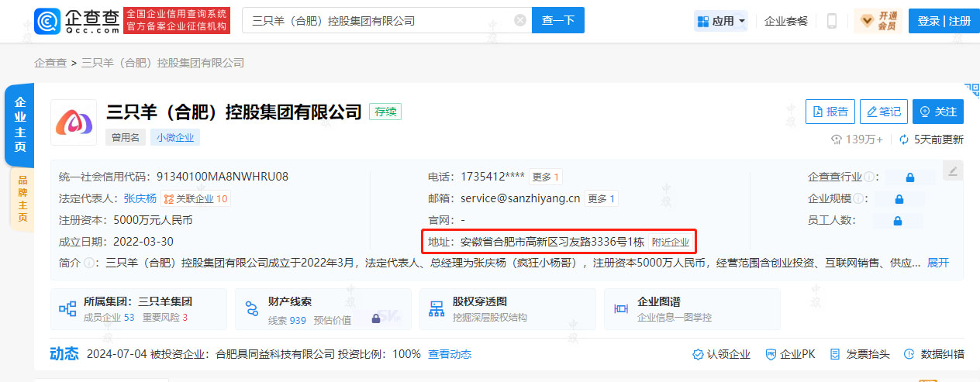The image size is (980, 382).
Task: Open the 企业图谱 enterprise graph card
Action: point(692,309)
